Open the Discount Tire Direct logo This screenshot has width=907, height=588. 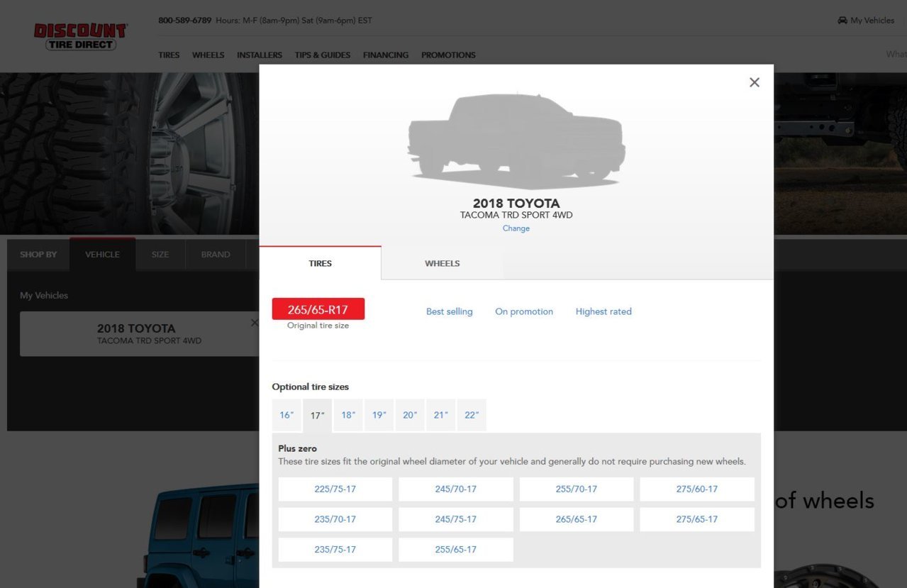(81, 37)
